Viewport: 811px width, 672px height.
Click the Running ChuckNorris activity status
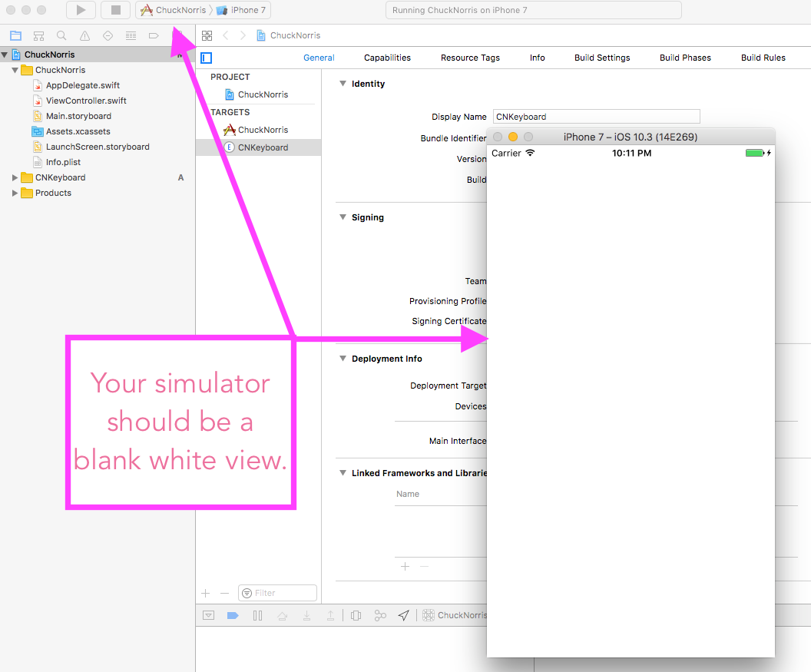[x=533, y=10]
